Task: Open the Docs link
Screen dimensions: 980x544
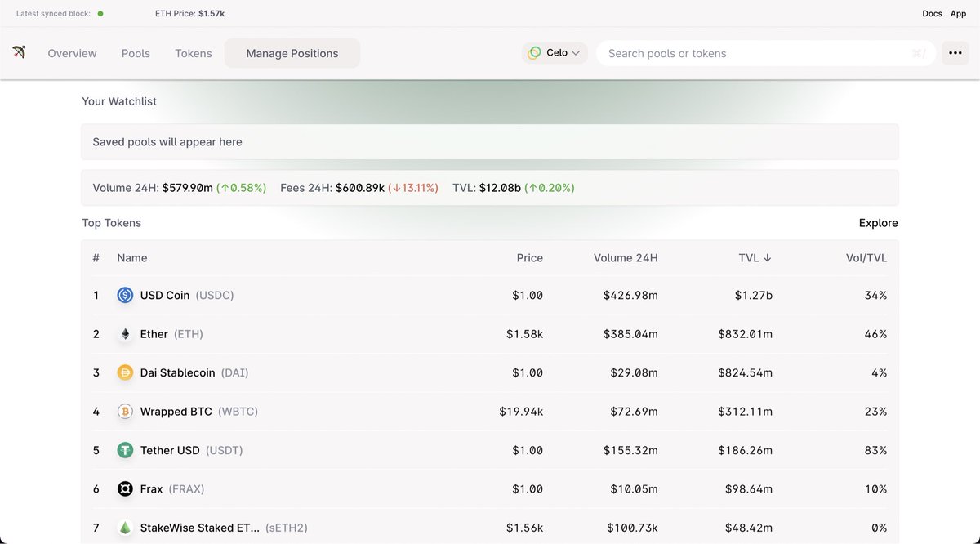Action: (x=932, y=14)
